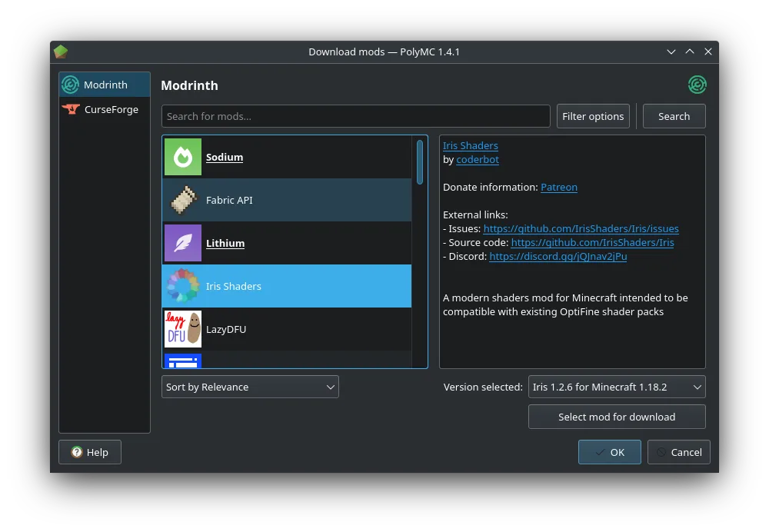Open the Discord invite link

coord(558,256)
